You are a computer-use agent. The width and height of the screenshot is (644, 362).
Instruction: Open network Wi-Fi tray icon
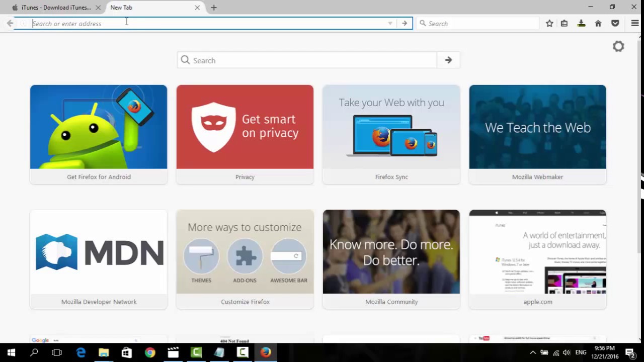556,352
